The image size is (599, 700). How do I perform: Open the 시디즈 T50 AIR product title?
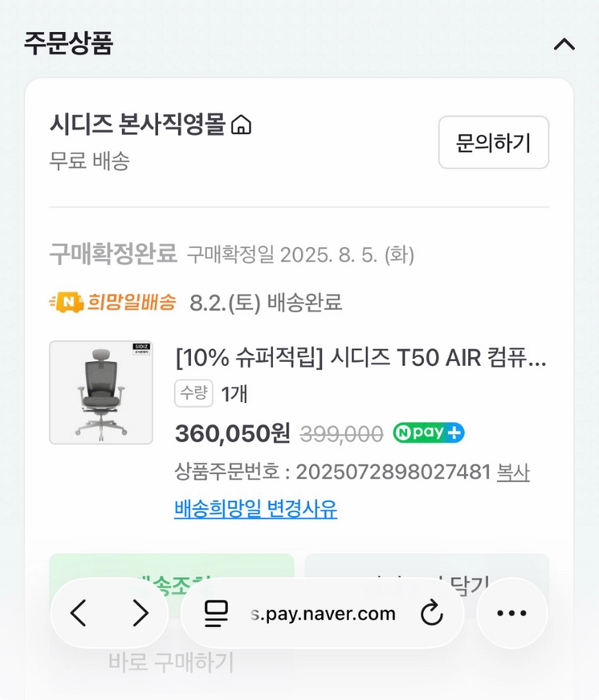click(x=361, y=358)
